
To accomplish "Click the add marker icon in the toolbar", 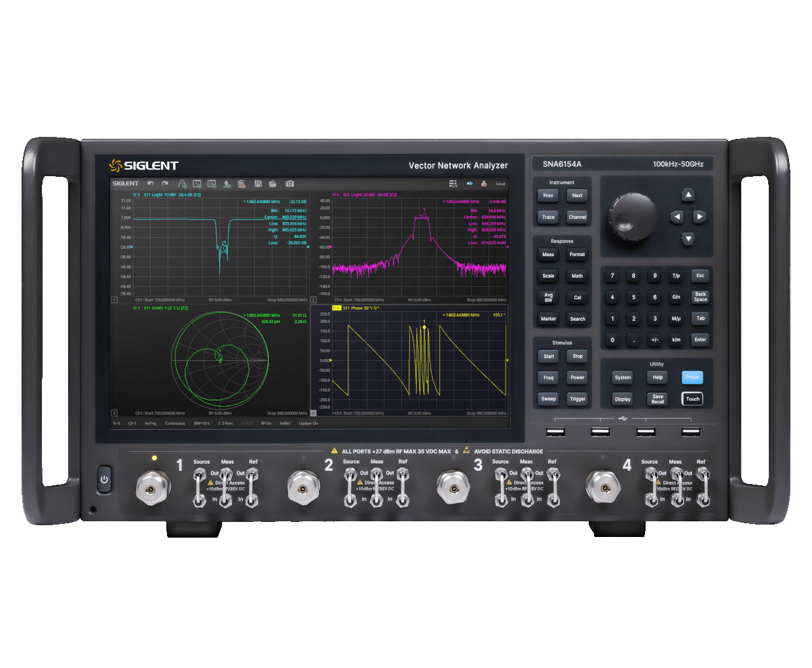I will pyautogui.click(x=227, y=184).
